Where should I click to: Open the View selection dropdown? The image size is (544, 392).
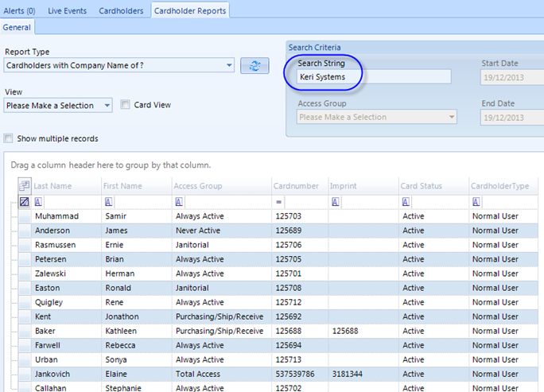pyautogui.click(x=108, y=105)
